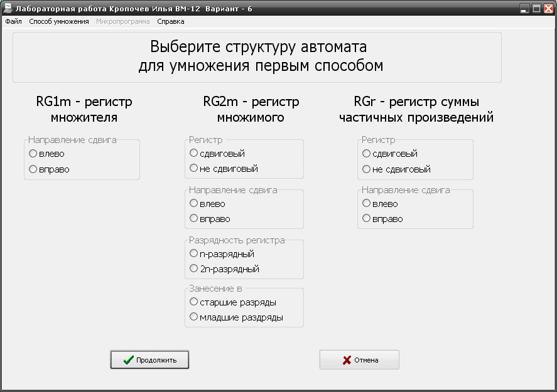The image size is (557, 392).
Task: Click the Продолжить button
Action: point(149,360)
